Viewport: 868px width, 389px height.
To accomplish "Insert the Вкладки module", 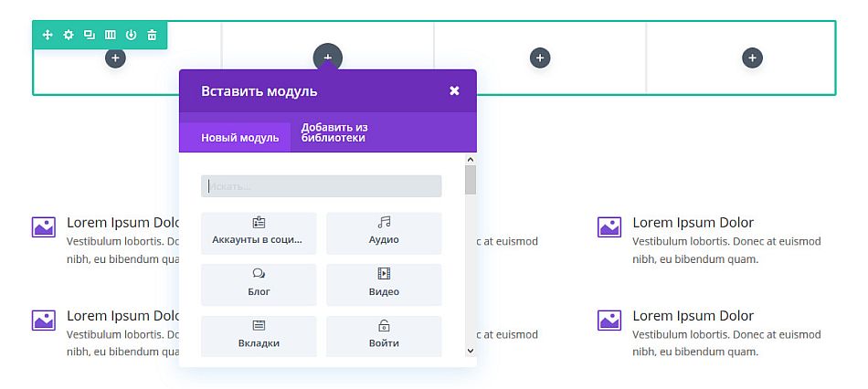I will point(259,336).
